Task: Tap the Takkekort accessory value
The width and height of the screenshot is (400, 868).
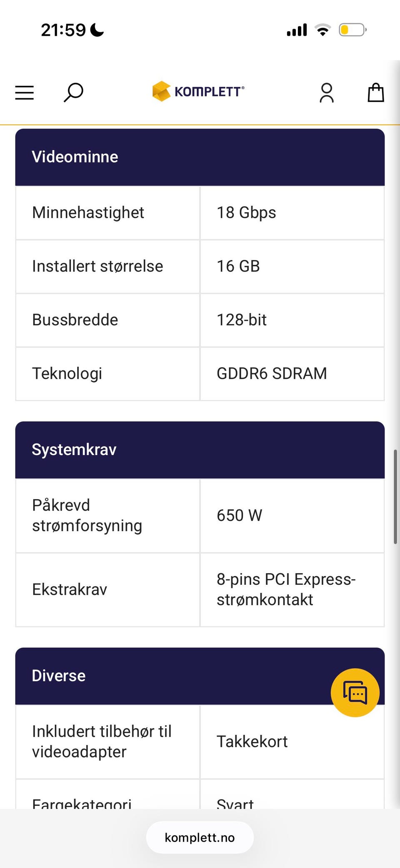Action: (x=252, y=742)
